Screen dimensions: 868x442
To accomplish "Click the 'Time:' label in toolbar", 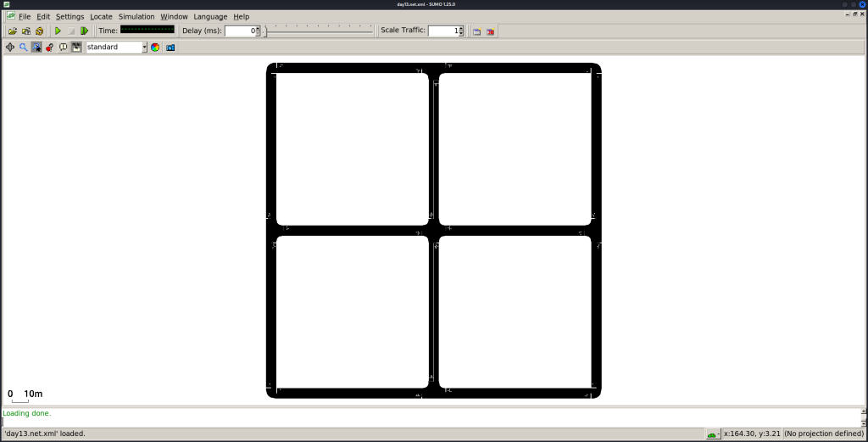I will pos(108,31).
